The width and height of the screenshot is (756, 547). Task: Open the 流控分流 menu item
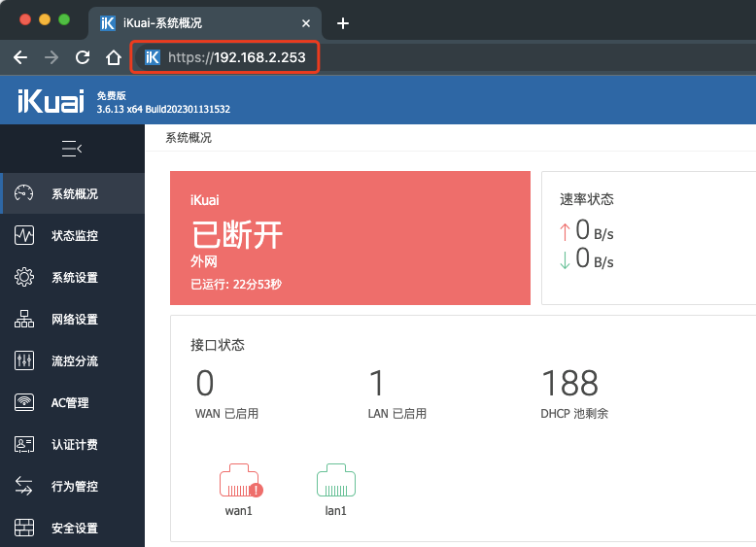pyautogui.click(x=72, y=360)
